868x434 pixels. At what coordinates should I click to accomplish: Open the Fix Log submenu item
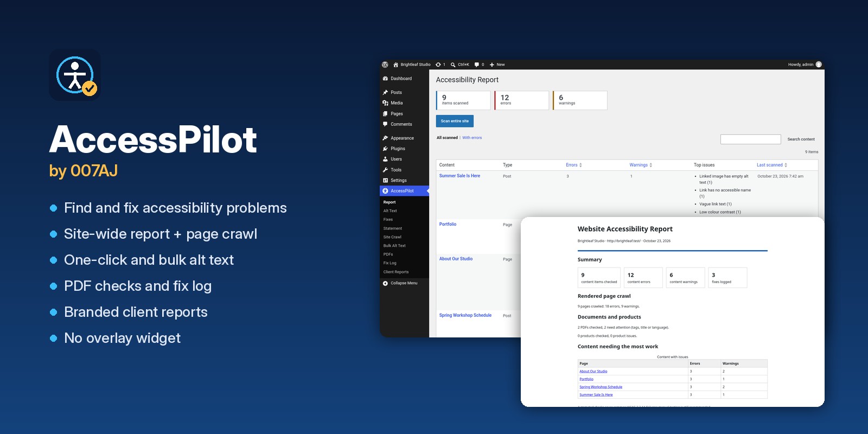[x=390, y=263]
